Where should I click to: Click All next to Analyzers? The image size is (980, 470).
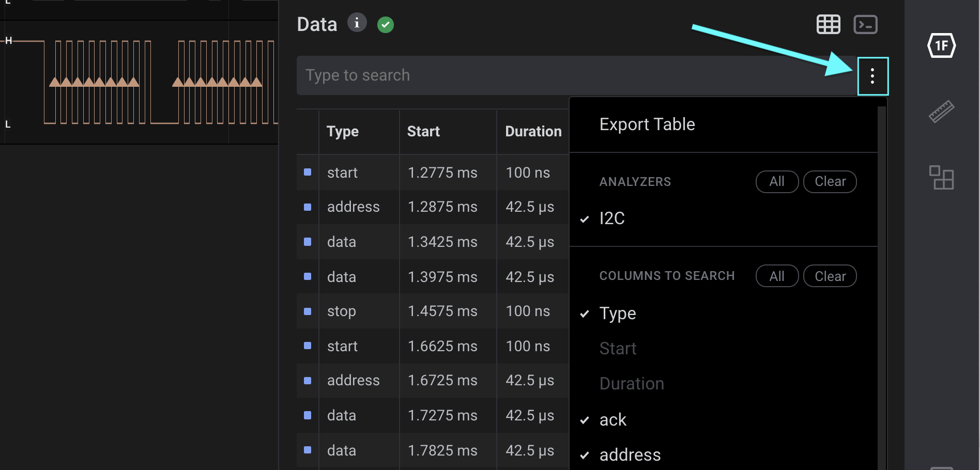[x=776, y=181]
